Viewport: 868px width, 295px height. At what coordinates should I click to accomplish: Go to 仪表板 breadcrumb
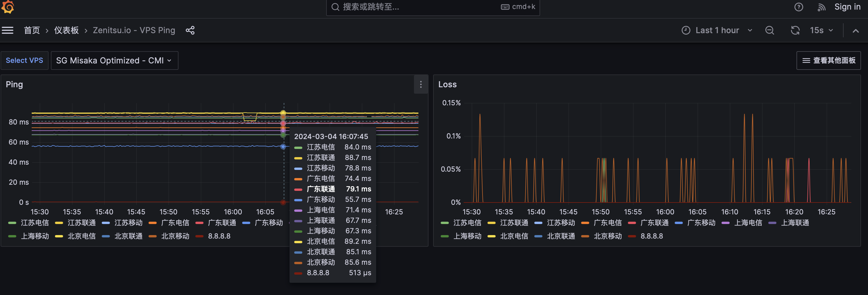click(x=66, y=30)
